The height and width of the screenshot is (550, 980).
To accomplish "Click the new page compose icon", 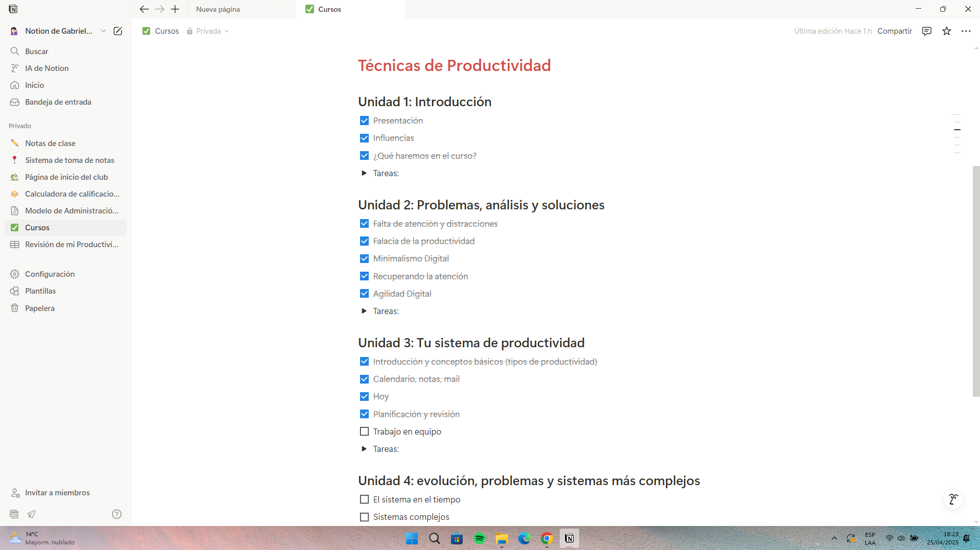I will 118,31.
